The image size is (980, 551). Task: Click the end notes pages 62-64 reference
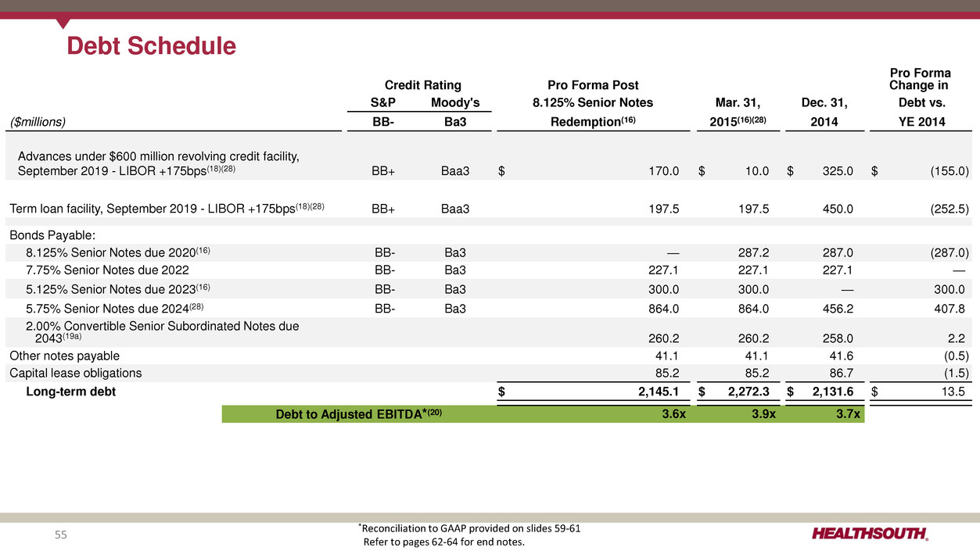pyautogui.click(x=444, y=542)
